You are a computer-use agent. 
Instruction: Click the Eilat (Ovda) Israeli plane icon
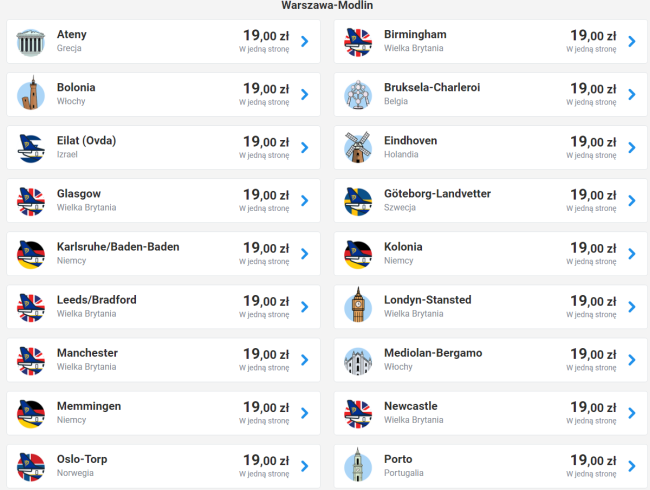click(x=32, y=148)
